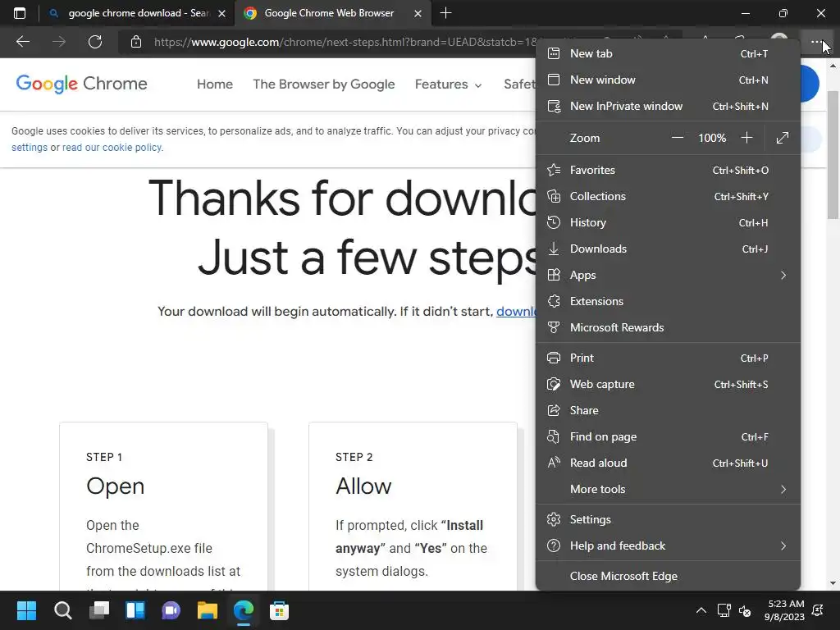Image resolution: width=840 pixels, height=630 pixels.
Task: Open Widgets from taskbar
Action: (x=135, y=610)
